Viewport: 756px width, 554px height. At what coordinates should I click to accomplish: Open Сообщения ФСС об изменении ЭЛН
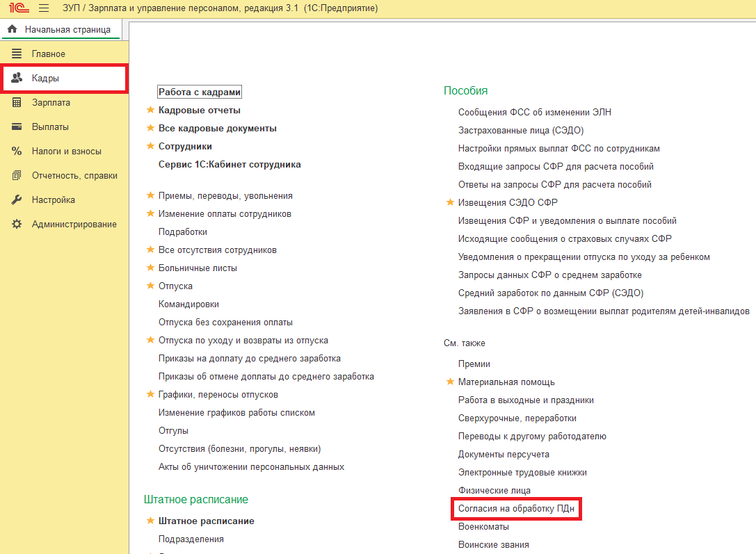pos(534,113)
